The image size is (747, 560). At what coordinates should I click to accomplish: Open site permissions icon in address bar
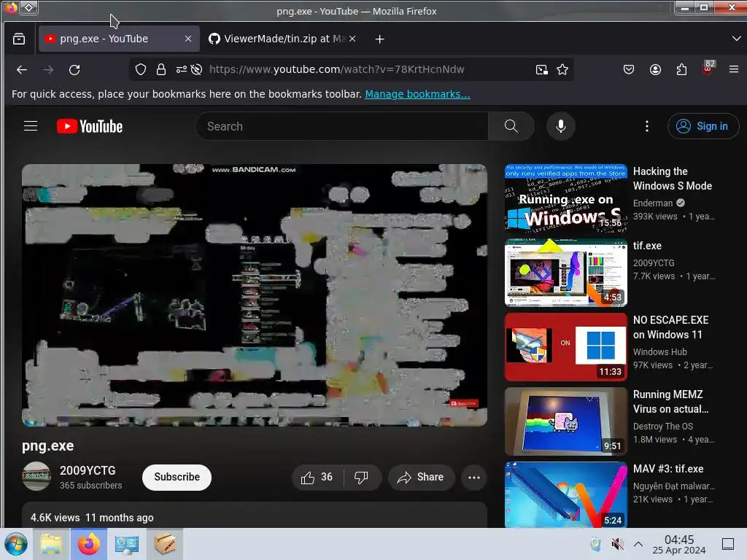point(181,69)
